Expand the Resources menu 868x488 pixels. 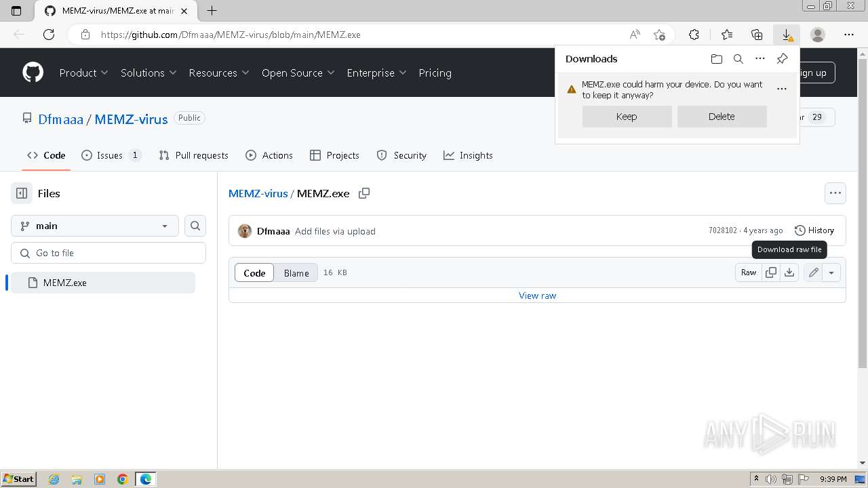tap(219, 73)
